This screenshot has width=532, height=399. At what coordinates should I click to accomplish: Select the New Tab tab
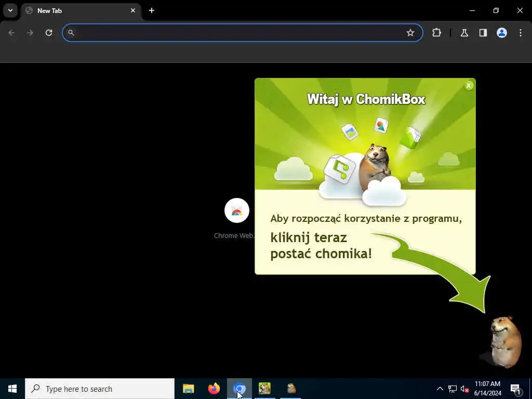[x=81, y=11]
